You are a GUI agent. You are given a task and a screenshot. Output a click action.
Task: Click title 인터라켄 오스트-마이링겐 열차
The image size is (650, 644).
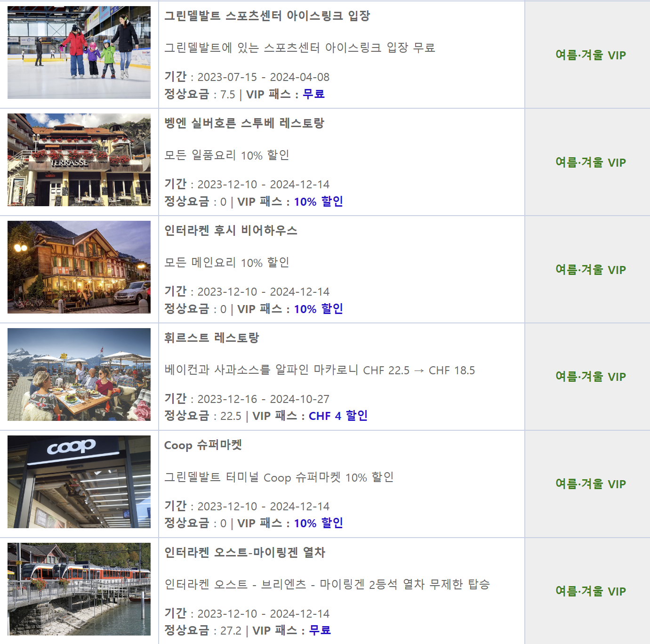point(245,552)
